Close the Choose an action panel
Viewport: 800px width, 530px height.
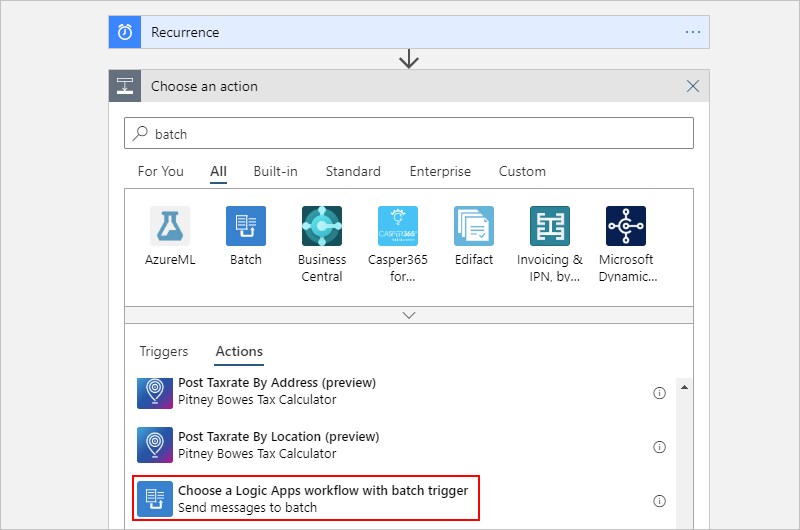tap(693, 86)
